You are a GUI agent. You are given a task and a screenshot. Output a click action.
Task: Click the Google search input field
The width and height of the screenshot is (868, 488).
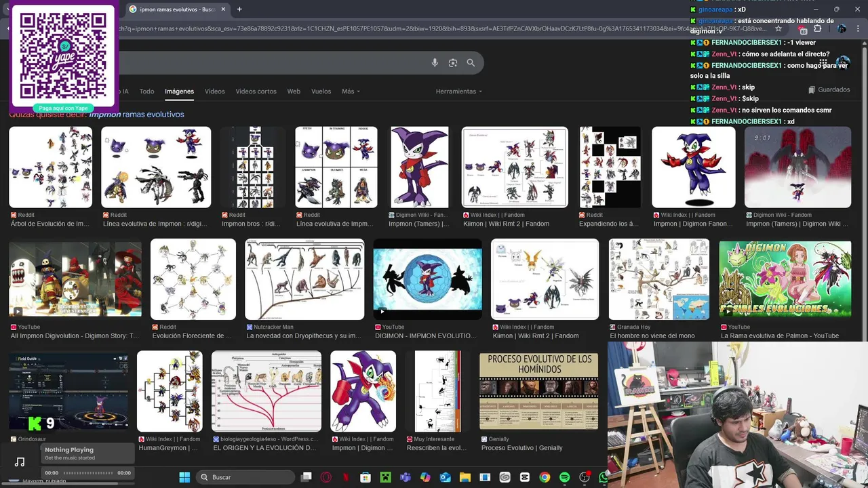[x=271, y=63]
